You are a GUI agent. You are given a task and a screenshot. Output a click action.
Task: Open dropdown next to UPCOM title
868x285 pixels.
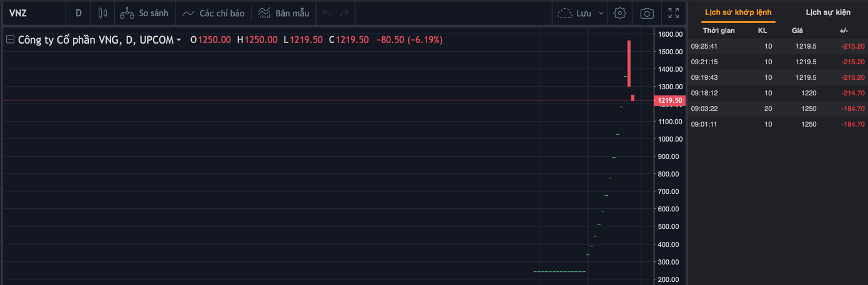(179, 40)
